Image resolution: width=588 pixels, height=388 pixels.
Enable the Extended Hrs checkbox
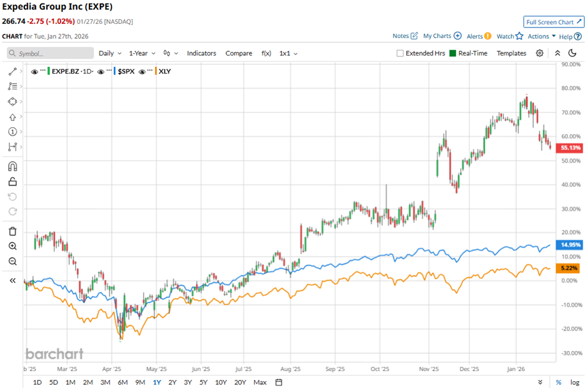tap(400, 54)
